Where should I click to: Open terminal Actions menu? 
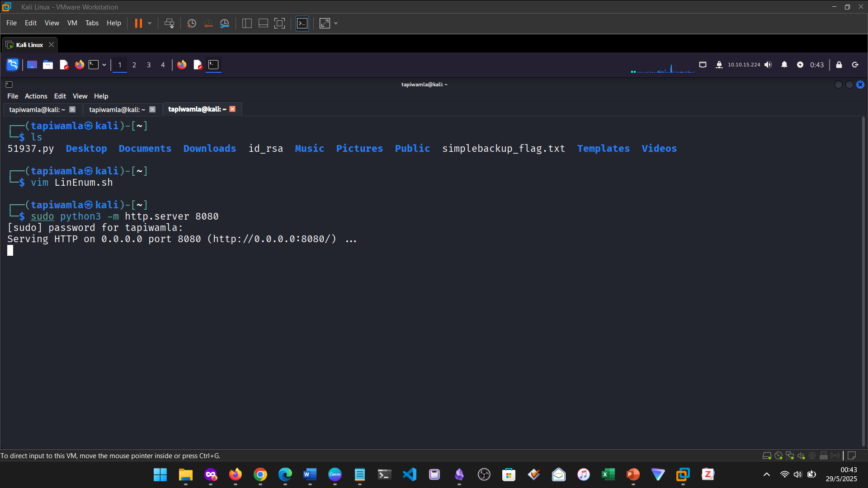click(x=36, y=96)
